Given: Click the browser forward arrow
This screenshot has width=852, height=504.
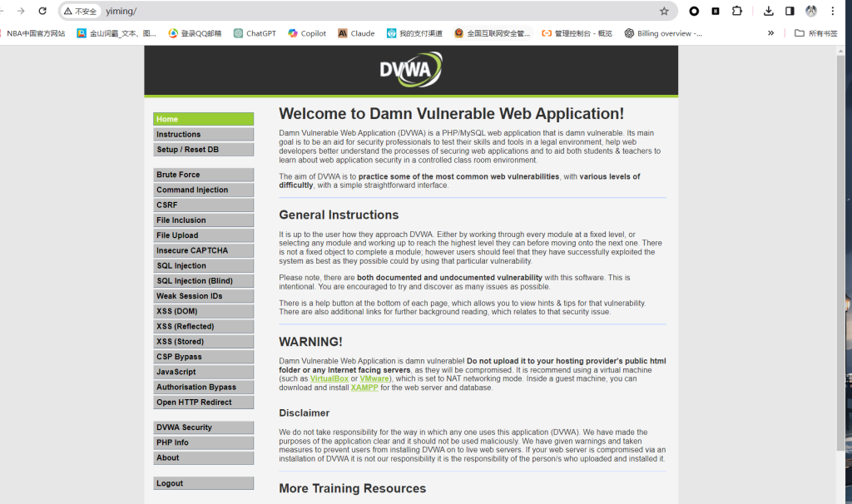Looking at the screenshot, I should coord(21,12).
